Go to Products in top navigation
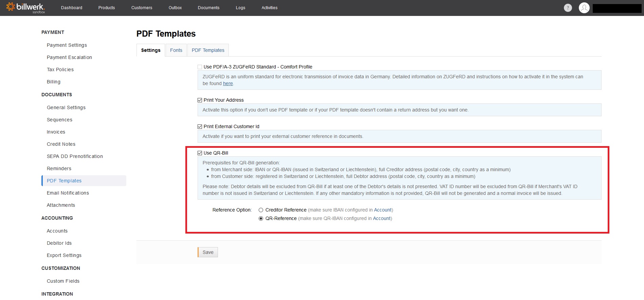Screen dimensions: 644x300 107,8
